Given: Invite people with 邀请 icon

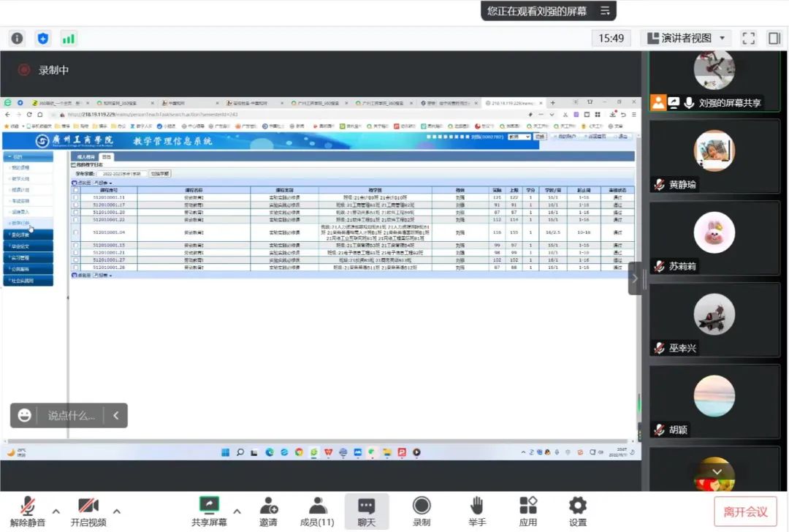Looking at the screenshot, I should [x=268, y=511].
